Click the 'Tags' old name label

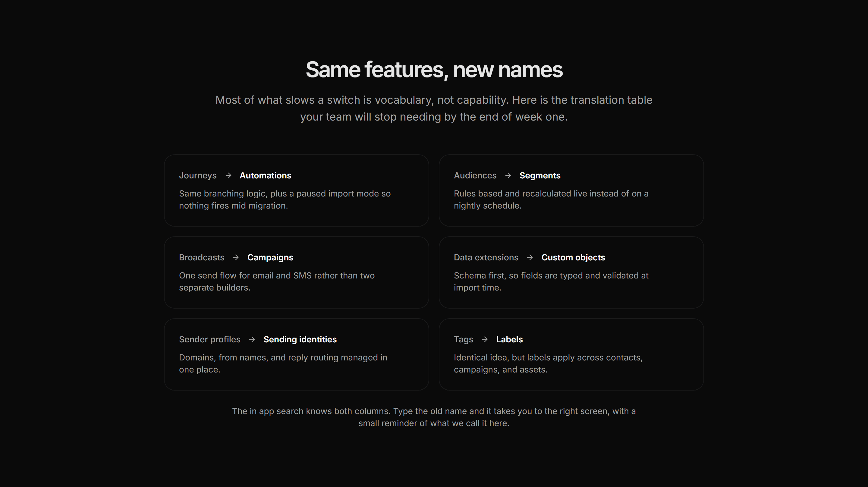(463, 339)
